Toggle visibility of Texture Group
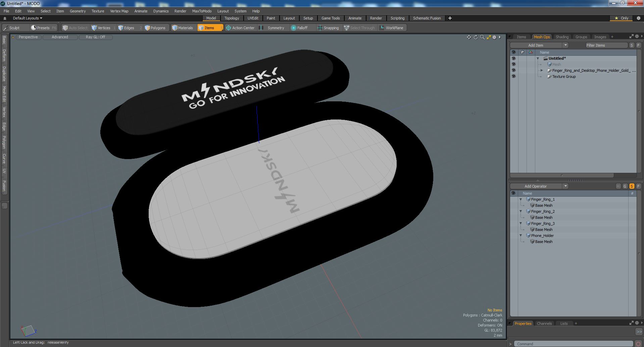 (513, 77)
